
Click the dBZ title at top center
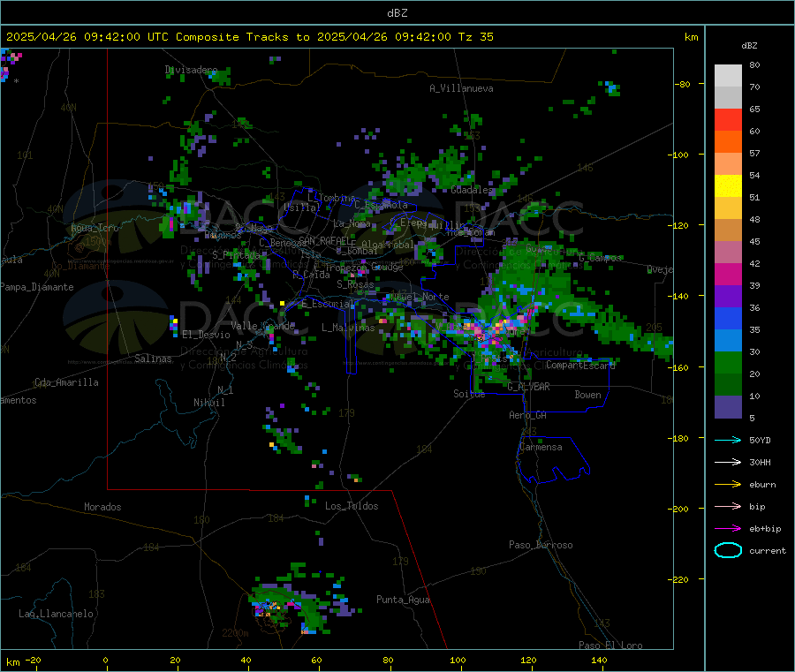[397, 13]
